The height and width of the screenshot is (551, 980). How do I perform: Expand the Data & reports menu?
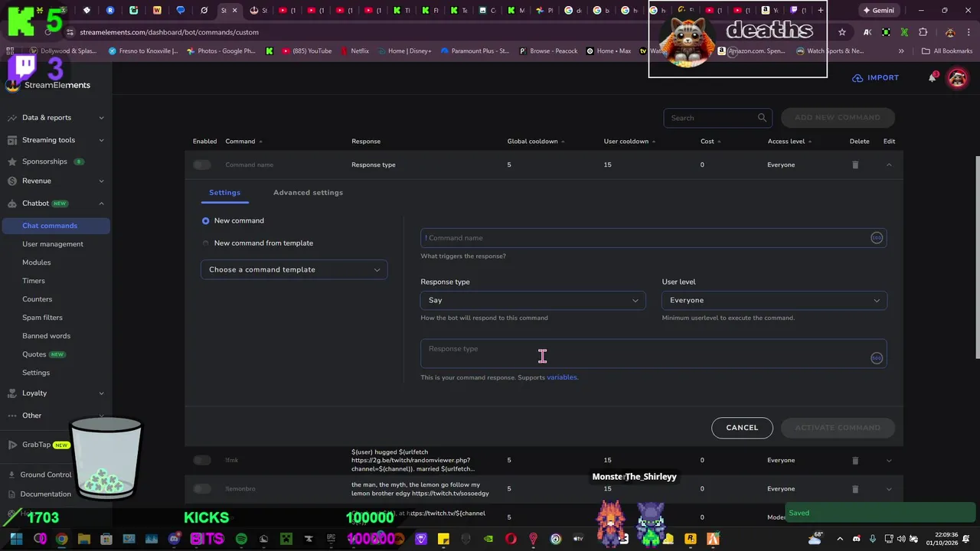[x=101, y=118]
